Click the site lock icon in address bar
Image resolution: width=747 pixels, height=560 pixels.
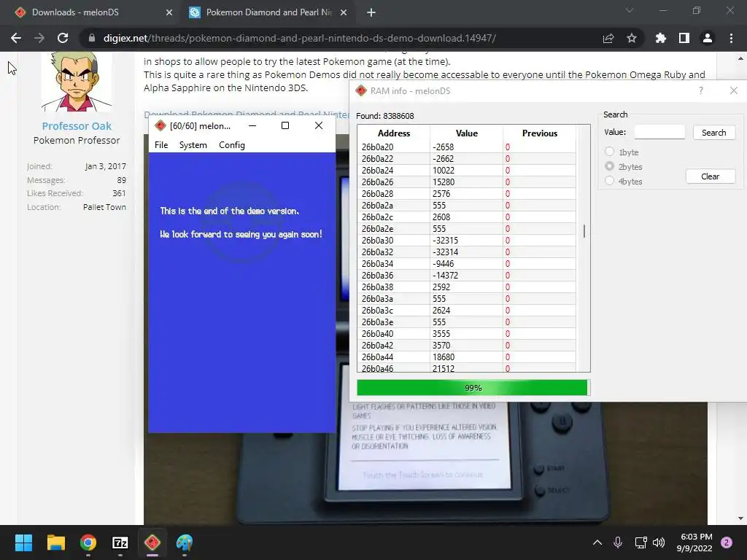tap(91, 38)
